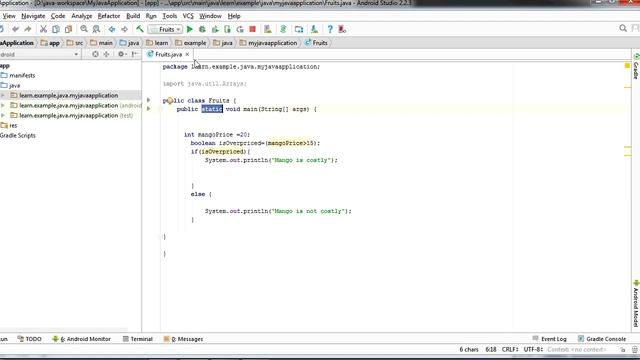Screen dimensions: 640x360
Task: Click the Paste clipboard icon
Action: (69, 29)
